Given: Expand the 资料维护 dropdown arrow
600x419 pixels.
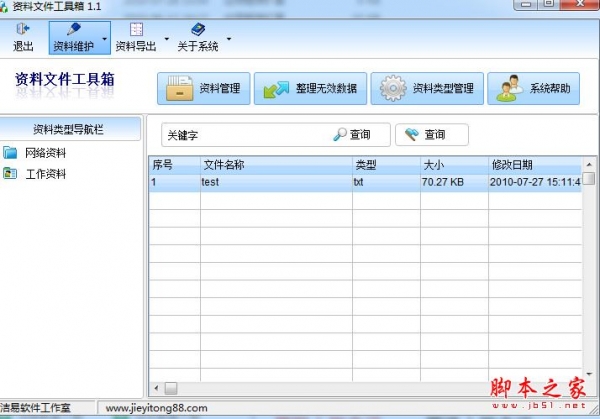Looking at the screenshot, I should tap(104, 39).
